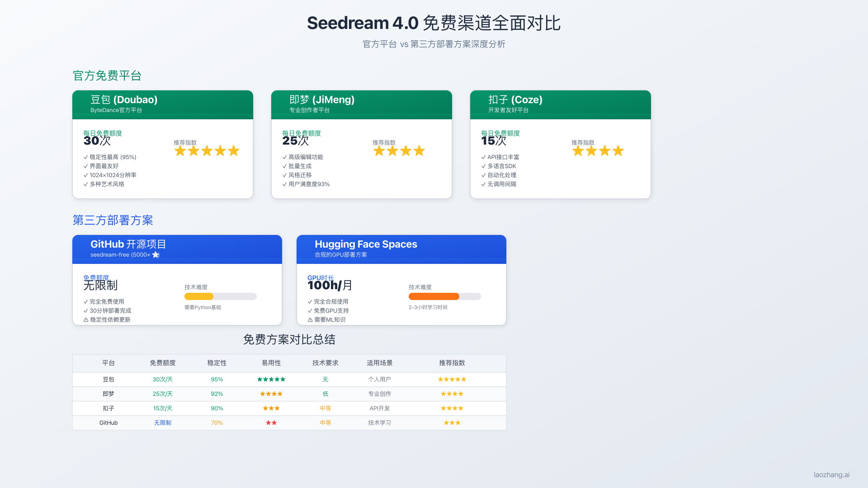Click the 官方平台 vs 第三方部署方案深度分析 subtitle
The height and width of the screenshot is (488, 868).
pyautogui.click(x=434, y=44)
